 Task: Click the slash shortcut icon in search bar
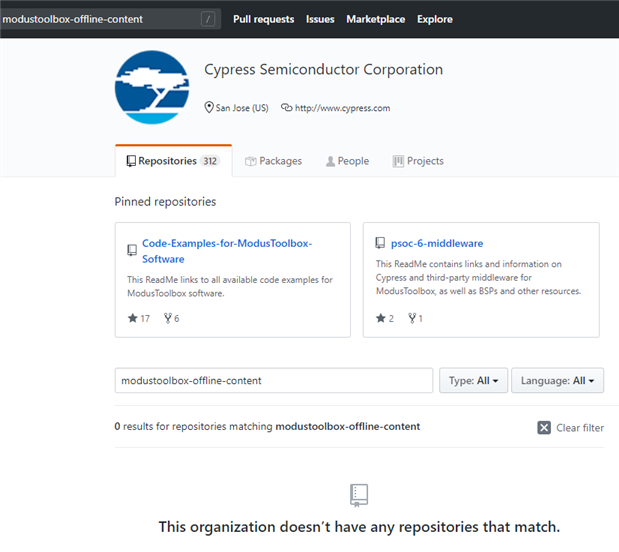(207, 19)
